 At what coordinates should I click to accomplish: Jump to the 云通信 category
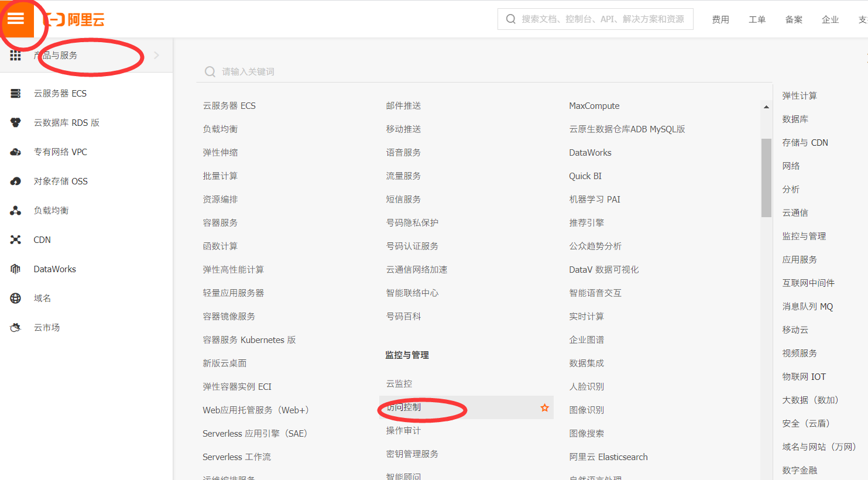[x=795, y=213]
